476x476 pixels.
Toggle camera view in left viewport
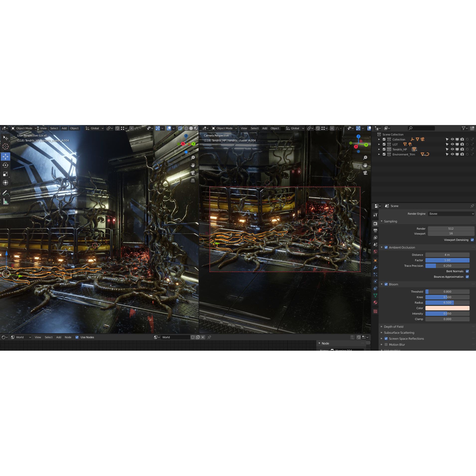[193, 173]
